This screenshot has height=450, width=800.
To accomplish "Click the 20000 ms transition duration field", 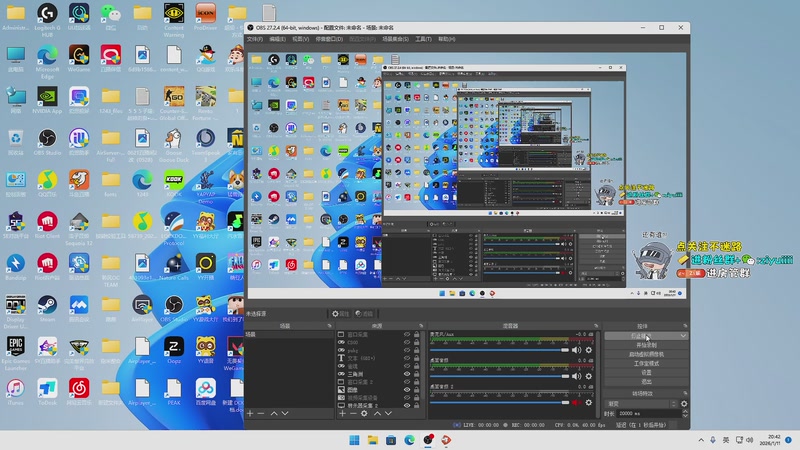I will (x=649, y=414).
